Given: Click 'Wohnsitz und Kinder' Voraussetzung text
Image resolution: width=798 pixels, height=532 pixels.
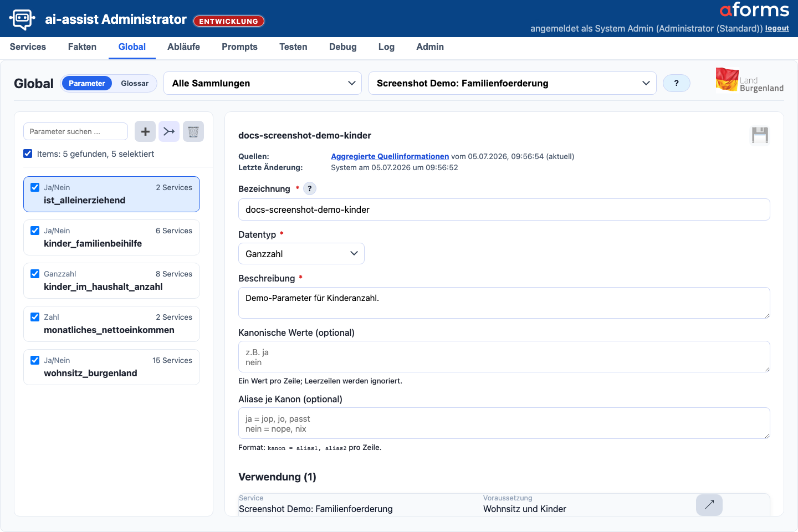Looking at the screenshot, I should (524, 509).
